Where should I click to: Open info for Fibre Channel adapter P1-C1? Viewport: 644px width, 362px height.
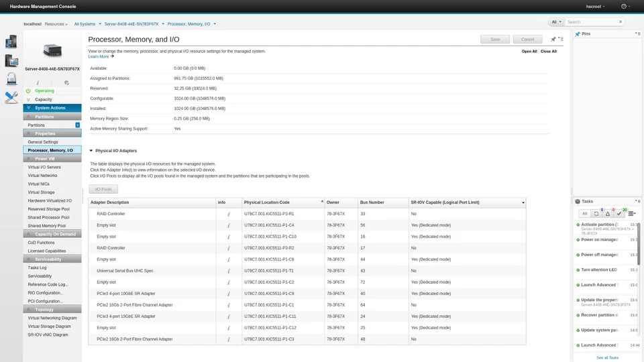(x=229, y=305)
